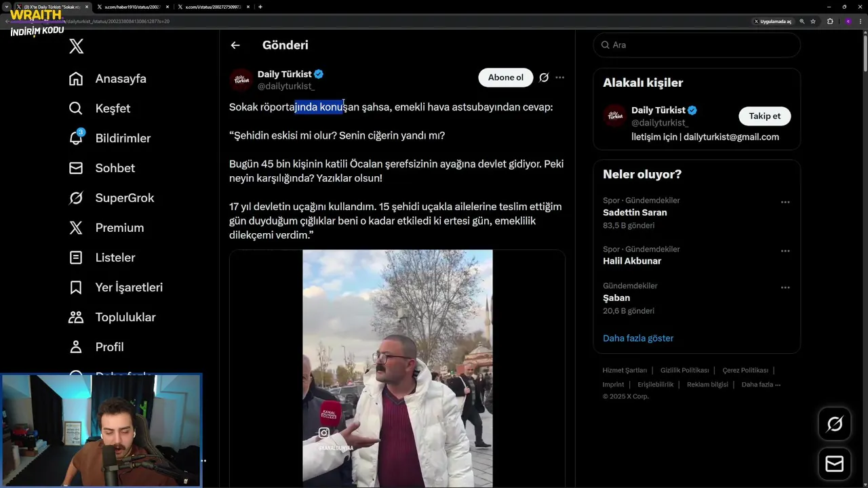Click the zoom magnifier in the address bar
868x488 pixels.
[802, 21]
